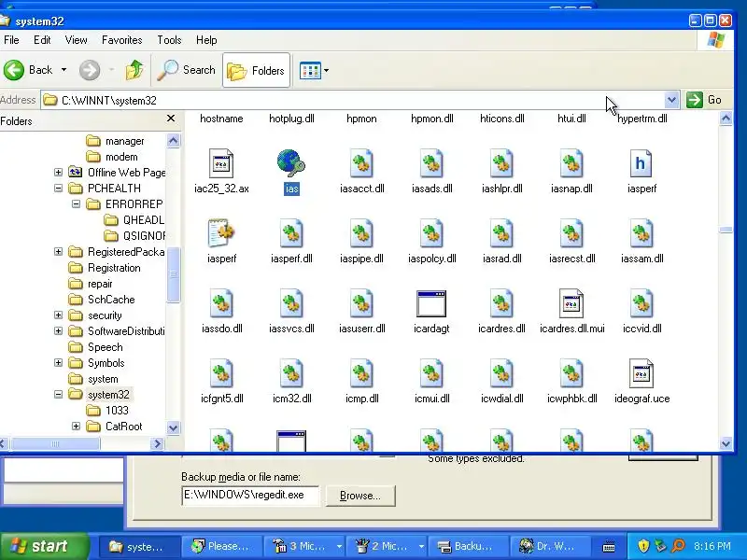Image resolution: width=747 pixels, height=560 pixels.
Task: Collapse the ERRORREP tree node
Action: 76,203
